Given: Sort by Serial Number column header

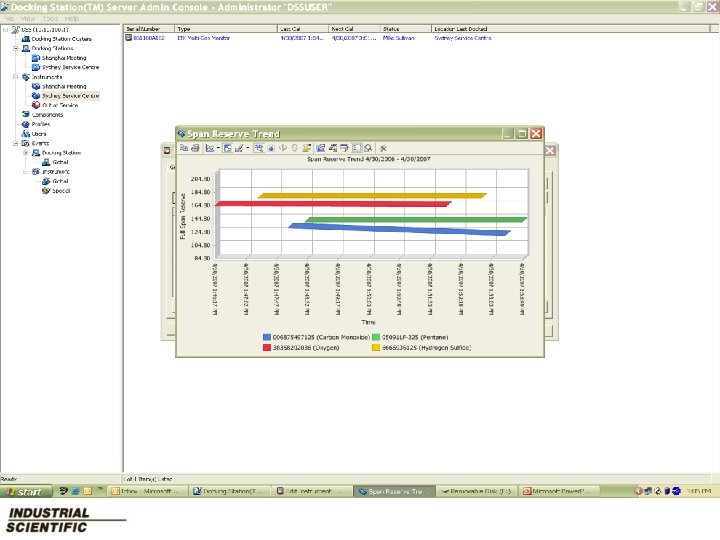Looking at the screenshot, I should click(x=149, y=29).
